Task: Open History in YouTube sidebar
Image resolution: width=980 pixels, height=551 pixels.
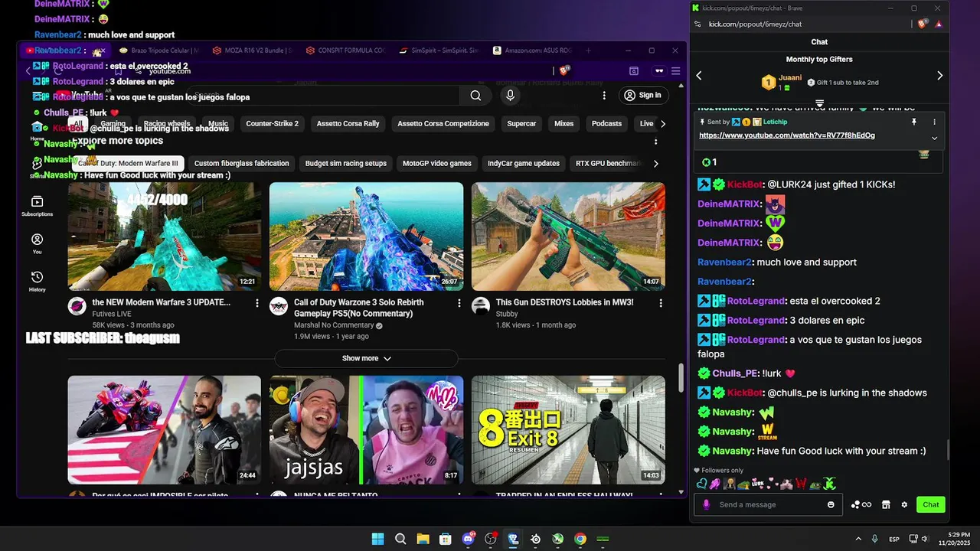Action: click(37, 281)
